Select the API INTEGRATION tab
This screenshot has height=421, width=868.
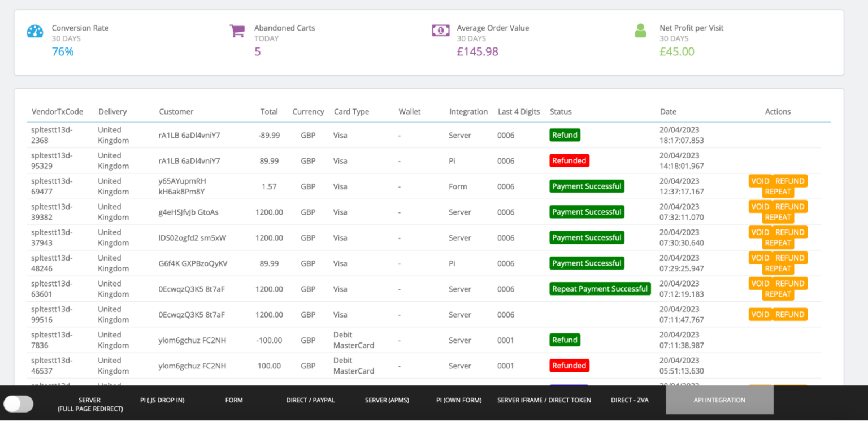click(x=719, y=400)
